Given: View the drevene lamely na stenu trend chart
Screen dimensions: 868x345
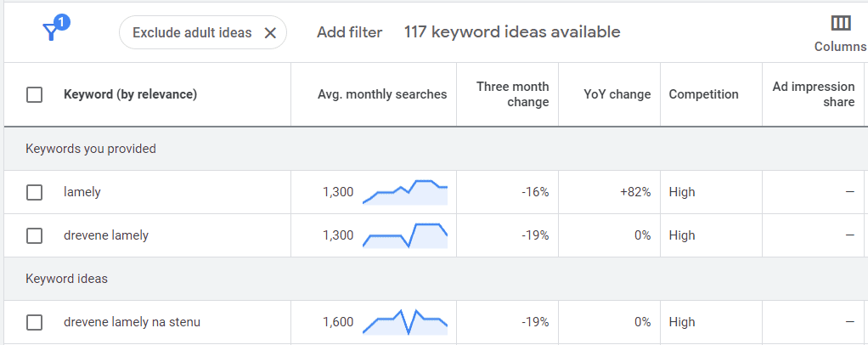Looking at the screenshot, I should 405,322.
